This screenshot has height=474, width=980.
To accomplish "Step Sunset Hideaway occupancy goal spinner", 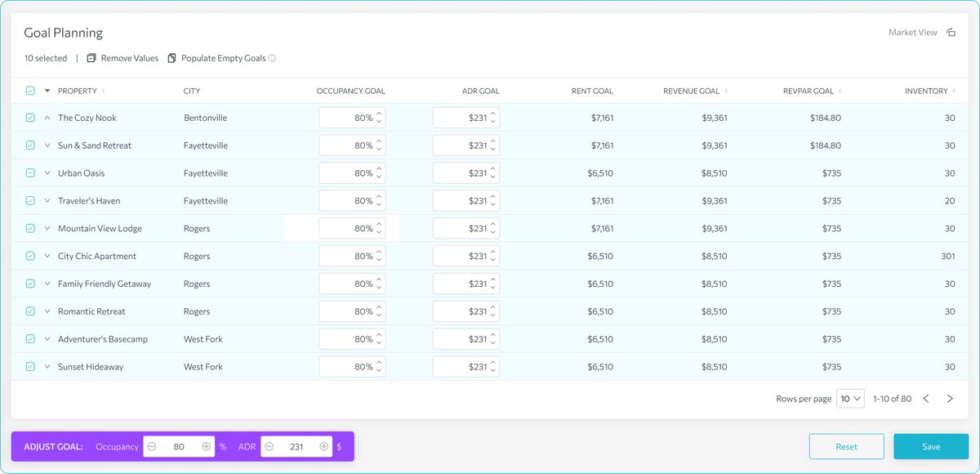I will (x=379, y=367).
